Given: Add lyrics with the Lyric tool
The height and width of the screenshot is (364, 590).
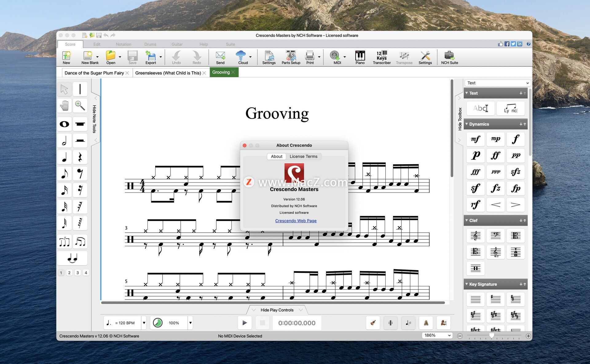Looking at the screenshot, I should click(x=511, y=108).
